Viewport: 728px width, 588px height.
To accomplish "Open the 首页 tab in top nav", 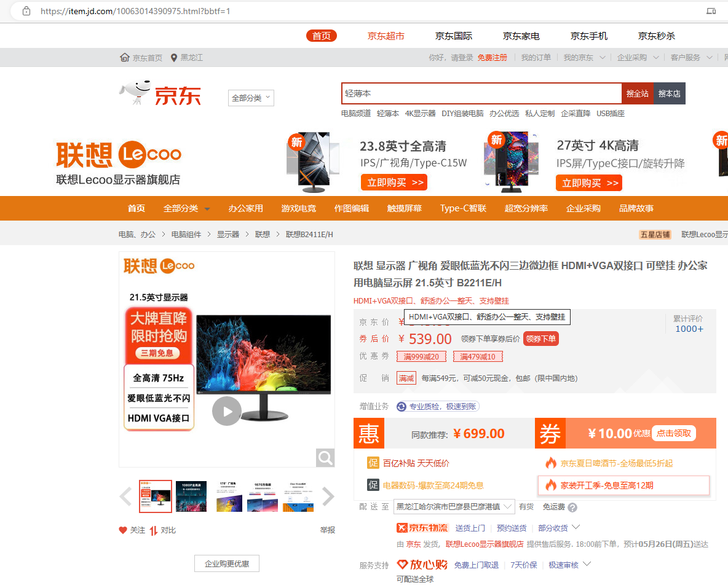I will pos(322,36).
